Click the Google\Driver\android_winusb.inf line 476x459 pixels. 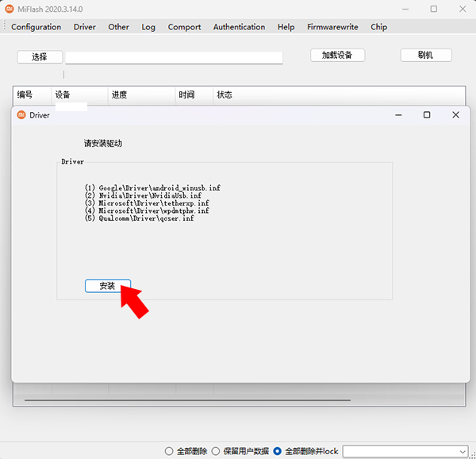click(152, 187)
